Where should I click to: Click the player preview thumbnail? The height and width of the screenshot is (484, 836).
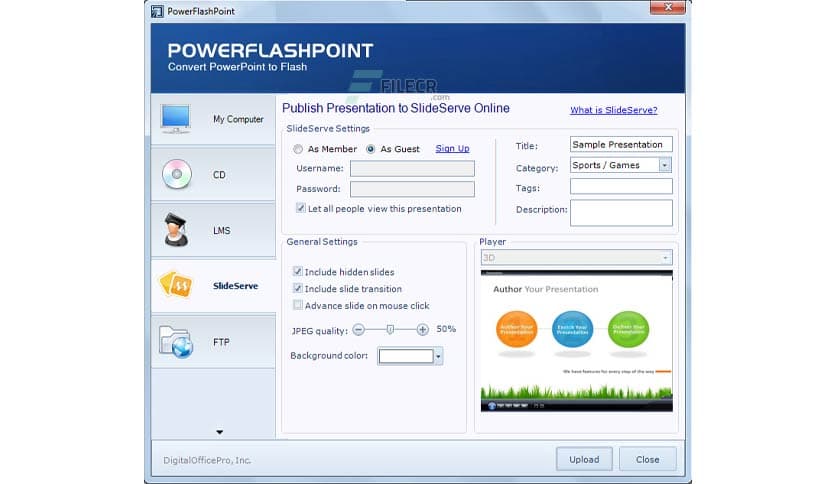click(x=576, y=341)
